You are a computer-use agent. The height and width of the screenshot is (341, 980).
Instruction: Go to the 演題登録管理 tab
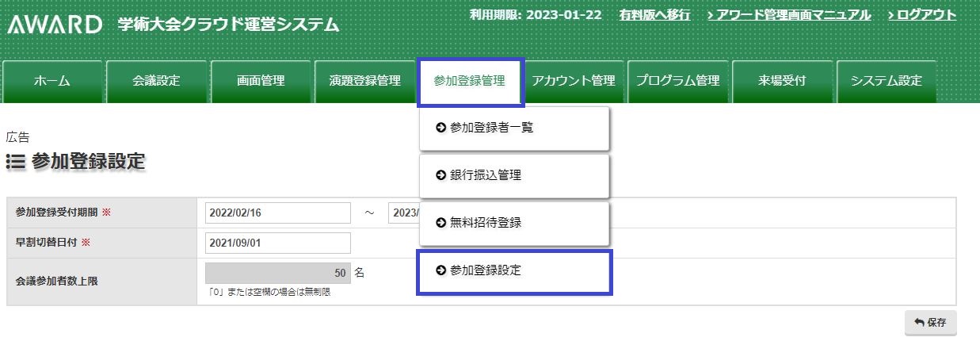tap(364, 81)
